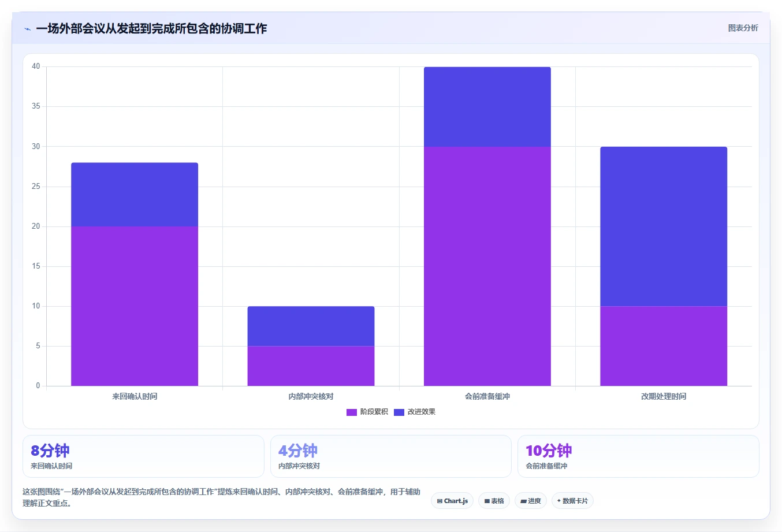Select the 表格 tag chip
Screen dimensions: 782x532
[x=494, y=501]
